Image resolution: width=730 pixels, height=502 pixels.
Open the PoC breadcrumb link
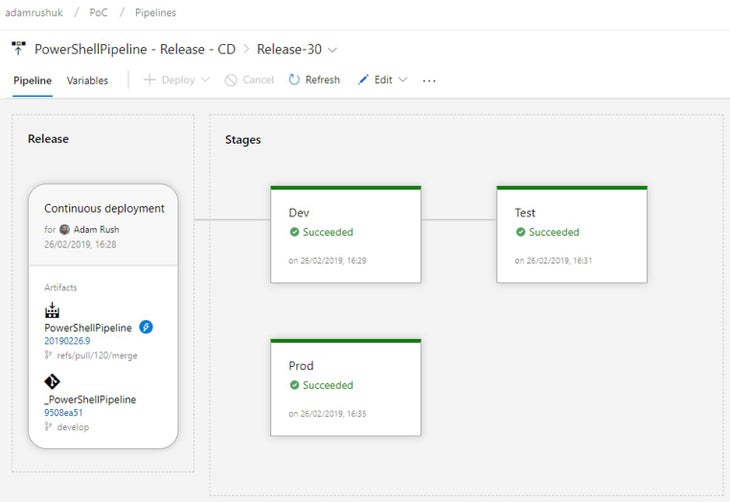tap(98, 13)
